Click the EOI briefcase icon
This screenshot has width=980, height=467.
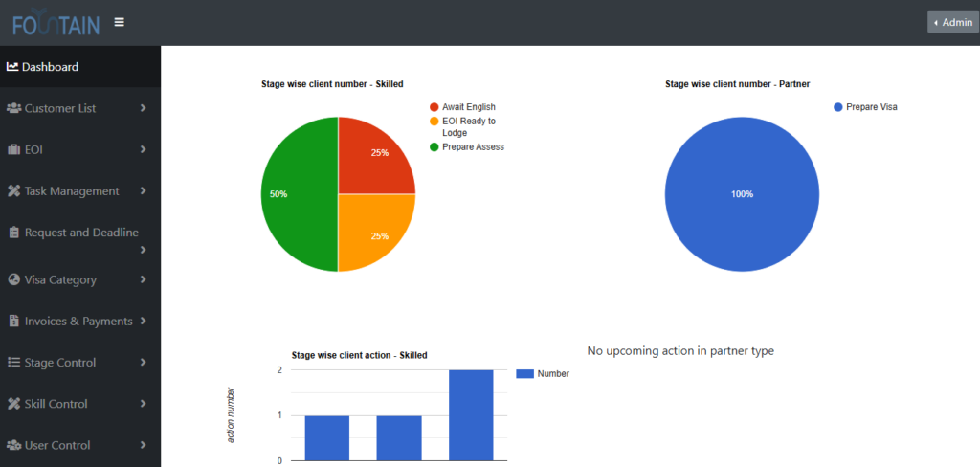pos(13,149)
